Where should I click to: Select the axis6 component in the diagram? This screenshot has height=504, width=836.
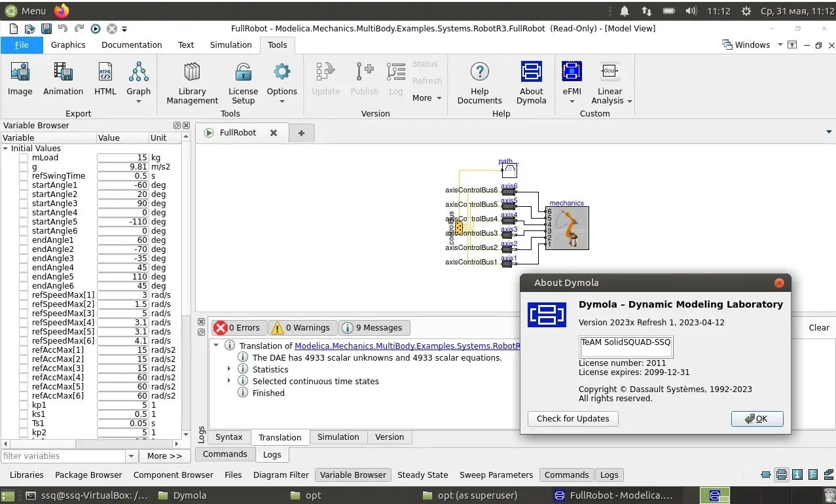point(509,191)
